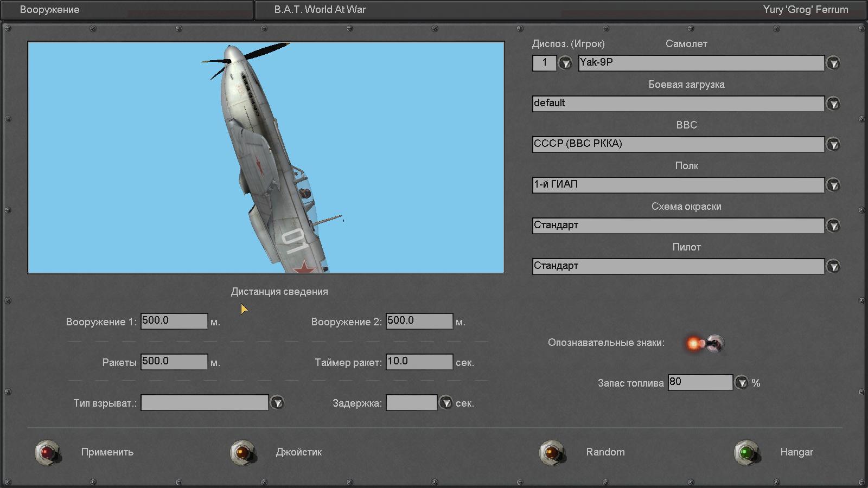Click the Hangar label
The height and width of the screenshot is (488, 868).
(x=797, y=452)
